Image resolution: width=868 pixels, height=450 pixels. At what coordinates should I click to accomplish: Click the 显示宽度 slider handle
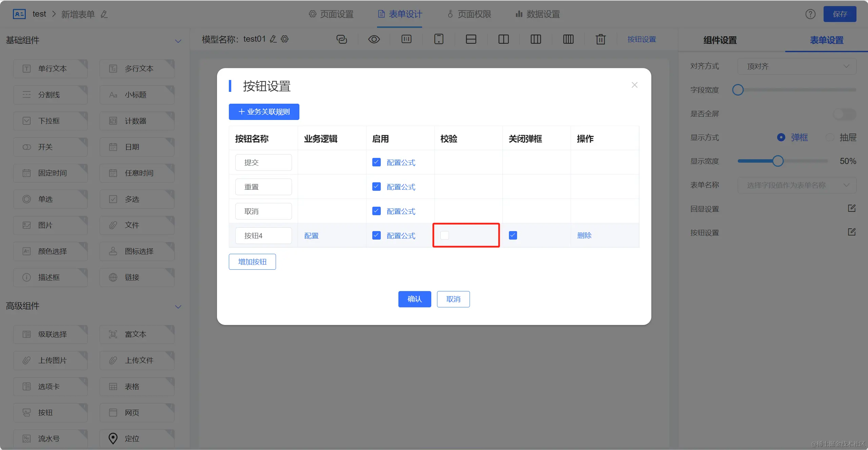coord(778,161)
